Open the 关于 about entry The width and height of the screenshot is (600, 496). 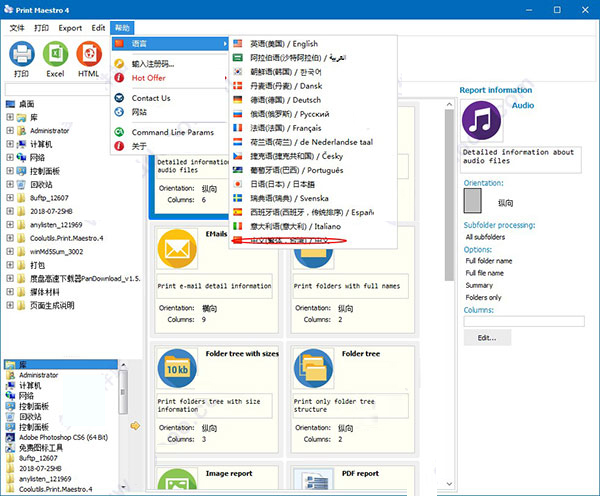tap(170, 146)
